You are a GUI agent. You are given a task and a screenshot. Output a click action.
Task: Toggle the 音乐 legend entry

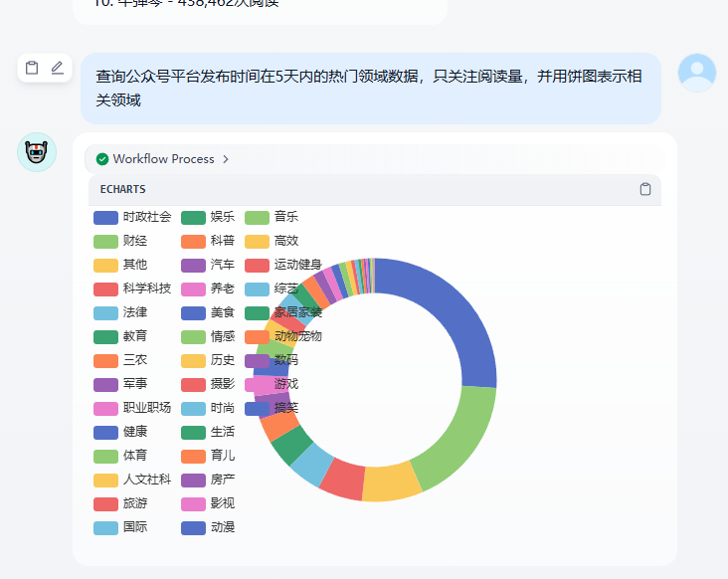[285, 217]
